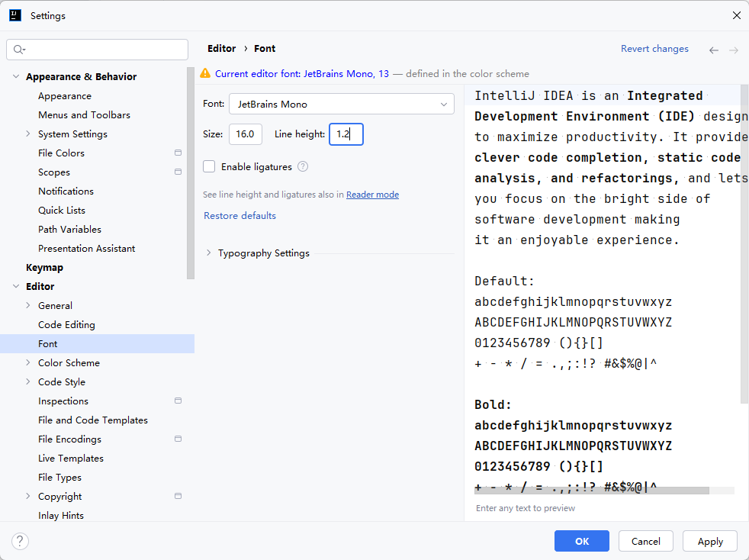The height and width of the screenshot is (560, 749).
Task: Open Menus and Toolbars settings
Action: [84, 115]
